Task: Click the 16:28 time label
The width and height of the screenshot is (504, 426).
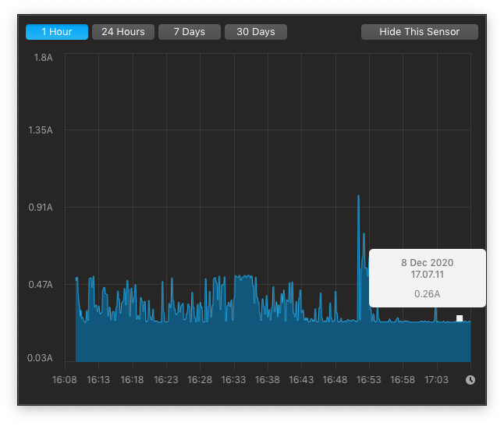Action: pyautogui.click(x=200, y=380)
